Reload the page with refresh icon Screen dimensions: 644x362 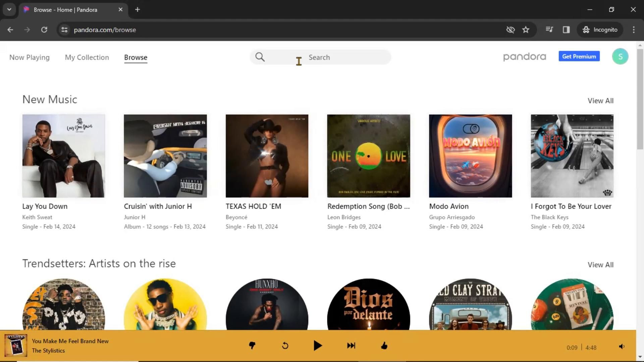click(x=44, y=30)
